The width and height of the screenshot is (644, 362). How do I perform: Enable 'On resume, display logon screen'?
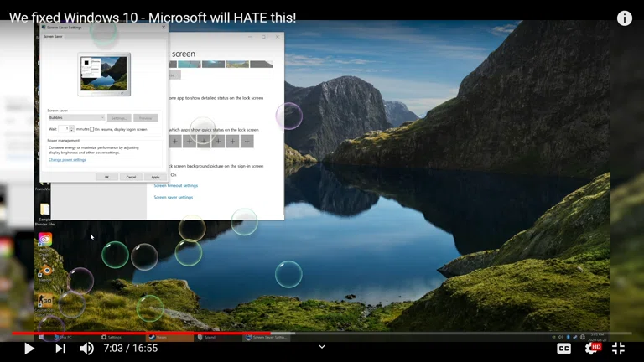(x=92, y=129)
